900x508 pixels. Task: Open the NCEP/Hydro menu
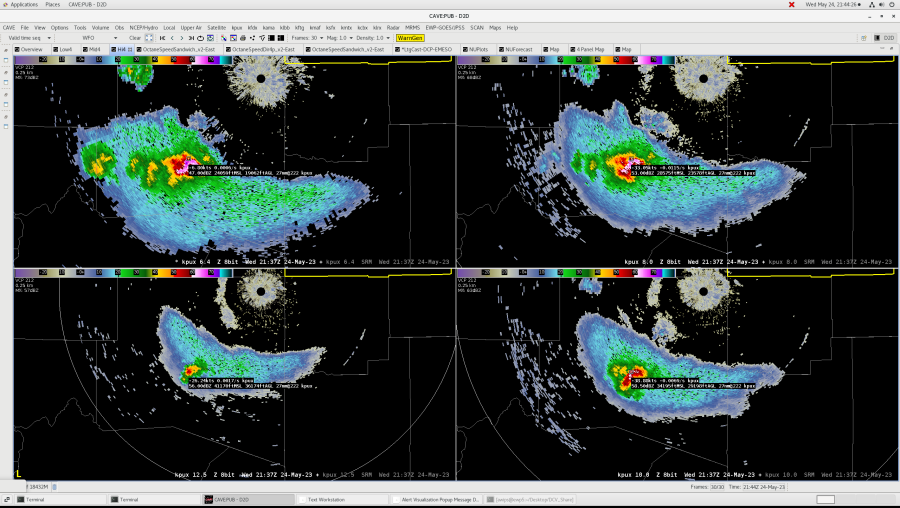pyautogui.click(x=143, y=27)
